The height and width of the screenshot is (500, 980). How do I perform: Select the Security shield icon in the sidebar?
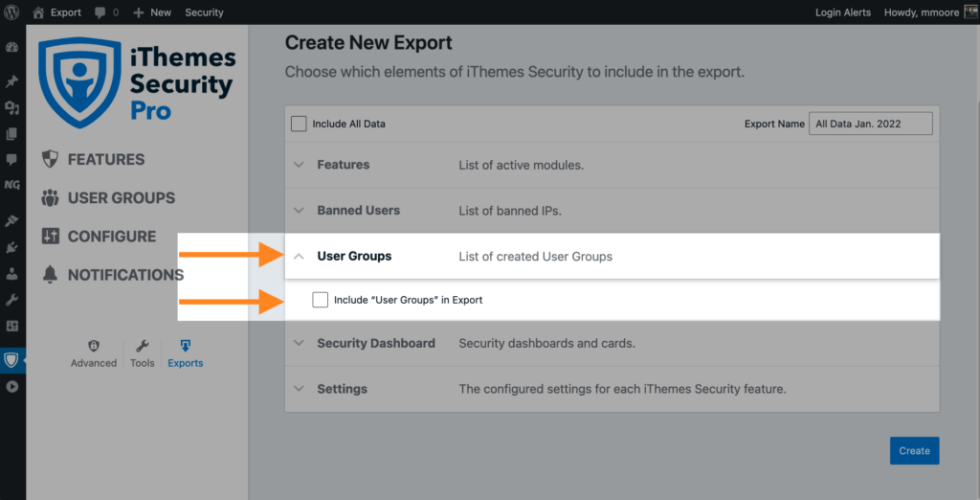[11, 360]
